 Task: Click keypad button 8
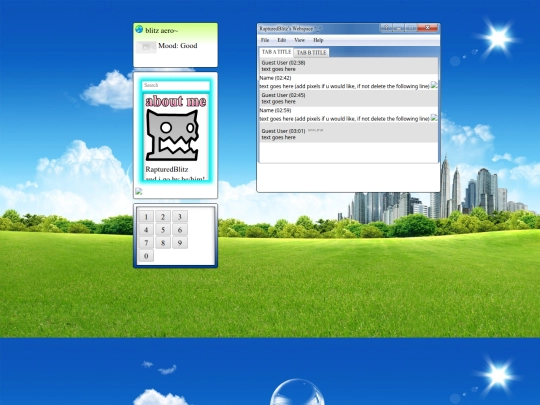coord(163,243)
